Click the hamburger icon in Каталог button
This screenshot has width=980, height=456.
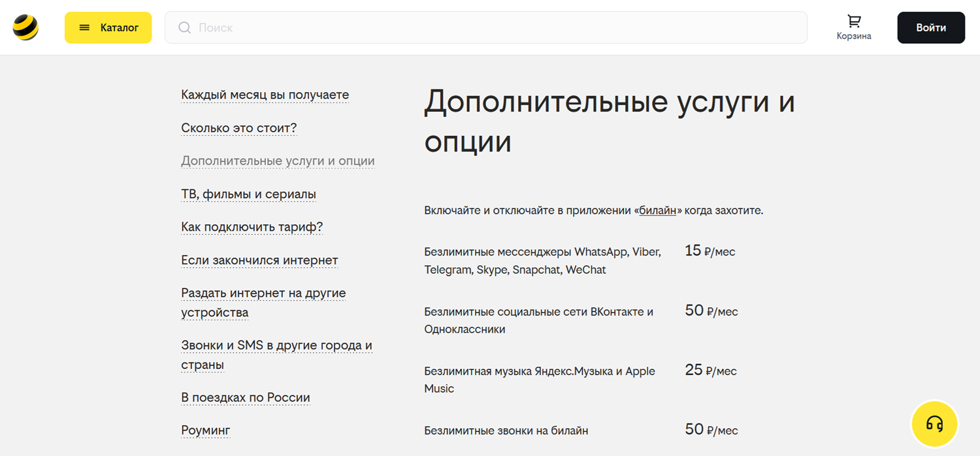click(84, 27)
